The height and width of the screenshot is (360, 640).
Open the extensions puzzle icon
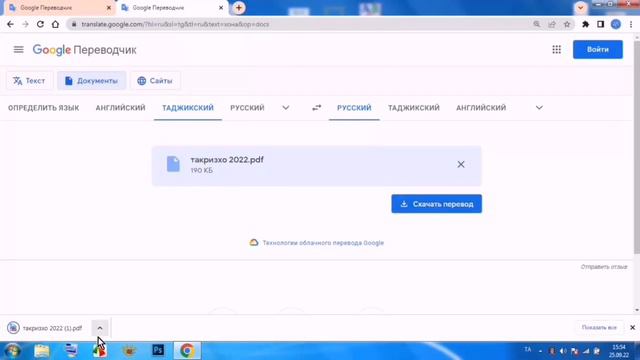585,24
